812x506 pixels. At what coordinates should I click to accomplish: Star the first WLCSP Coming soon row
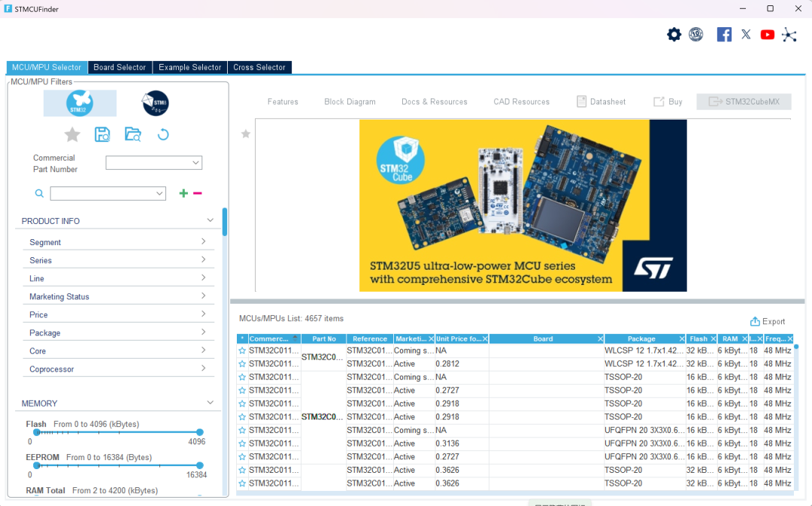tap(242, 350)
